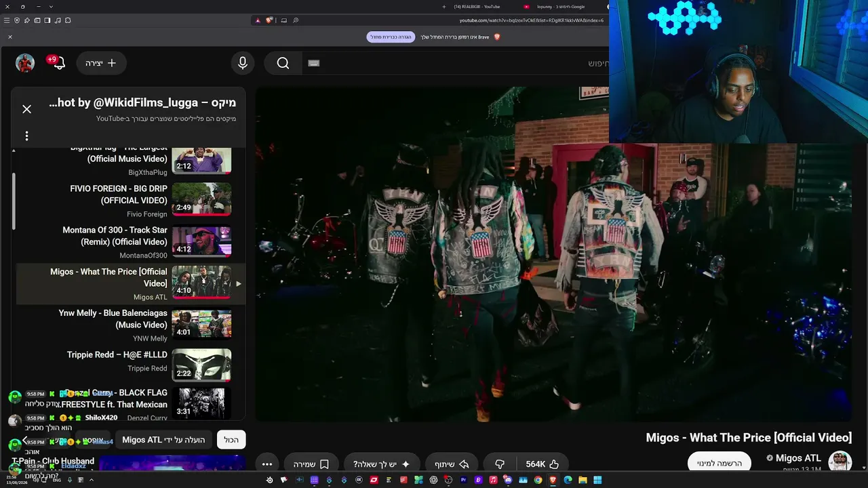Click the Create (יצירה) button
Viewport: 868px width, 488px height.
click(x=102, y=63)
